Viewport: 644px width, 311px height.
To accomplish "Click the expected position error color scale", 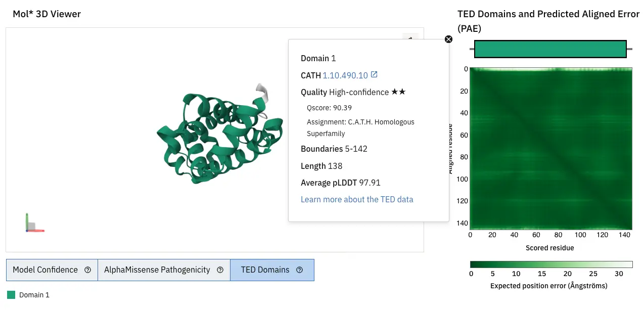I will pyautogui.click(x=551, y=264).
